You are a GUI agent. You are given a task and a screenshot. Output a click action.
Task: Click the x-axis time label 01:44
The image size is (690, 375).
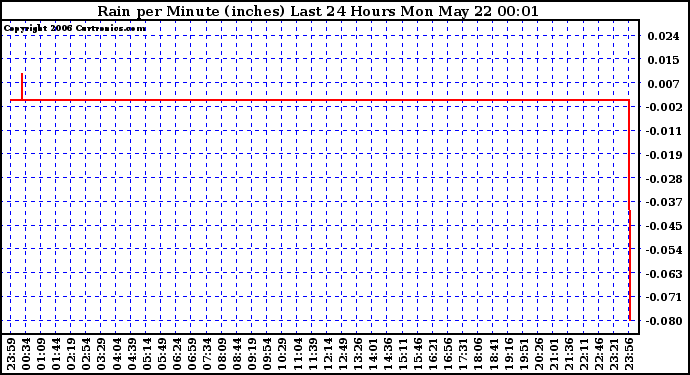point(56,355)
